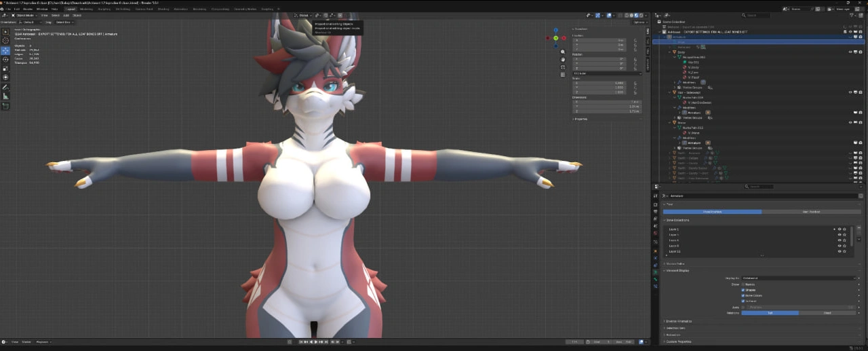This screenshot has height=351, width=868.
Task: Pick the Measure tool in left toolbar
Action: coord(5,97)
